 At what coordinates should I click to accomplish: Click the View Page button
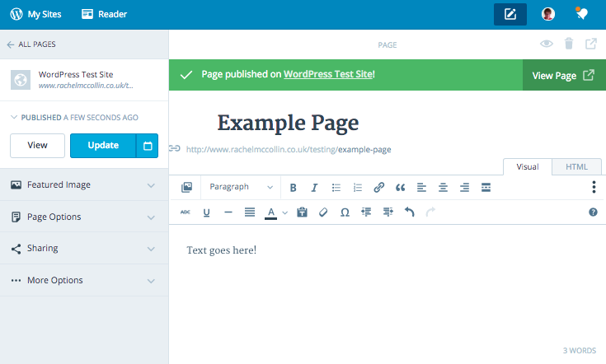coord(564,75)
